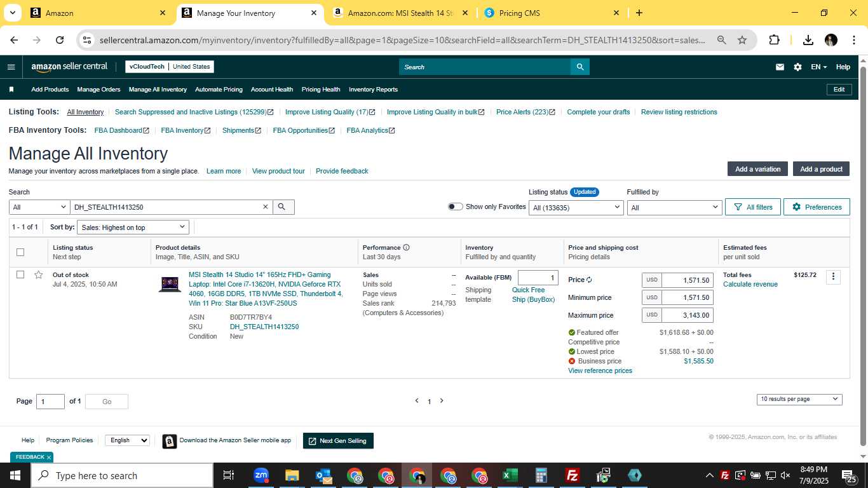The width and height of the screenshot is (868, 488).
Task: Open Automate Pricing menu
Action: coord(219,90)
